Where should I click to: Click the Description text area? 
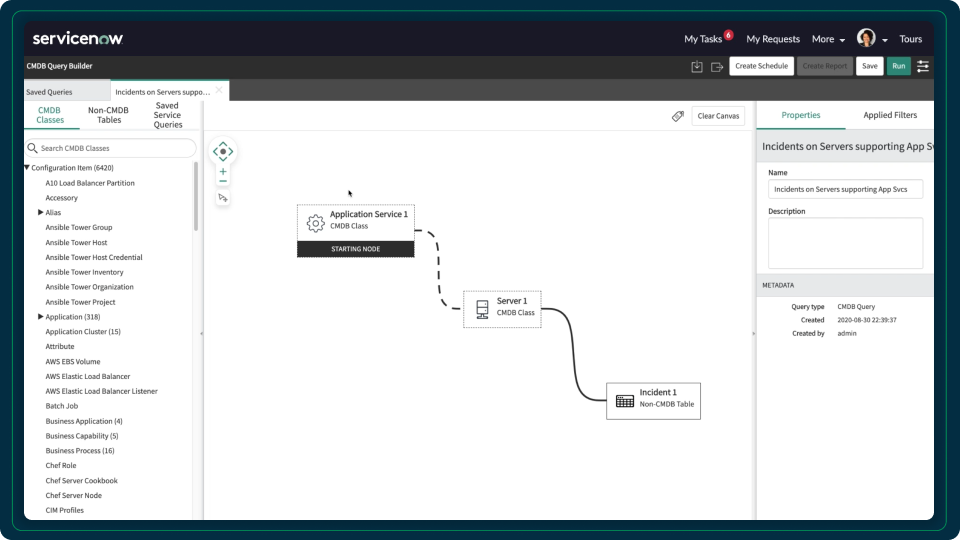tap(845, 243)
